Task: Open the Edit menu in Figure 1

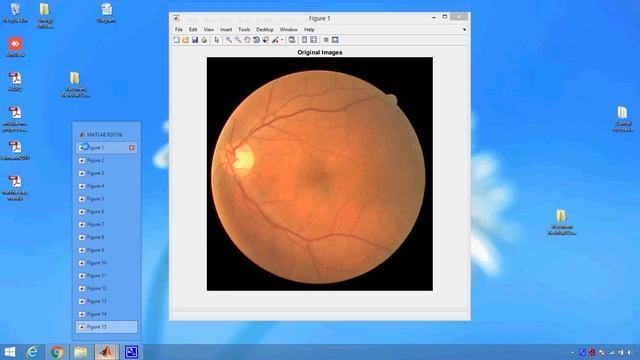Action: 193,29
